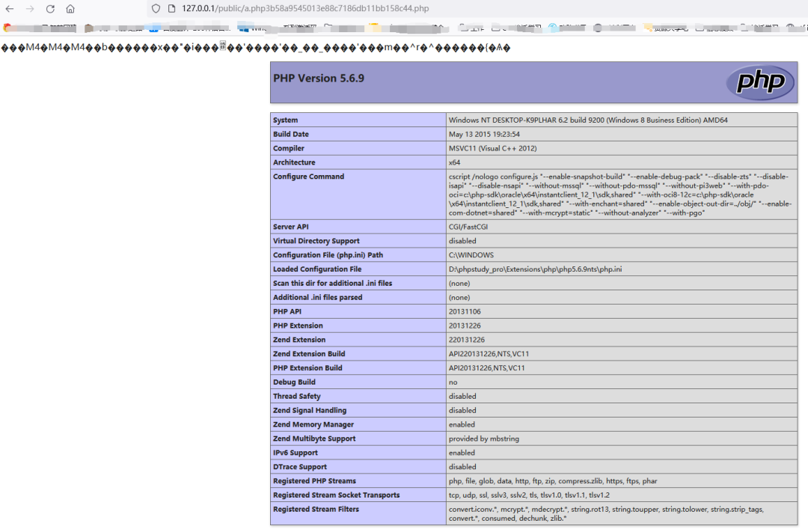Select the 'PHP Version 5.6.9' heading
Screen dimensions: 808x532
pos(319,79)
